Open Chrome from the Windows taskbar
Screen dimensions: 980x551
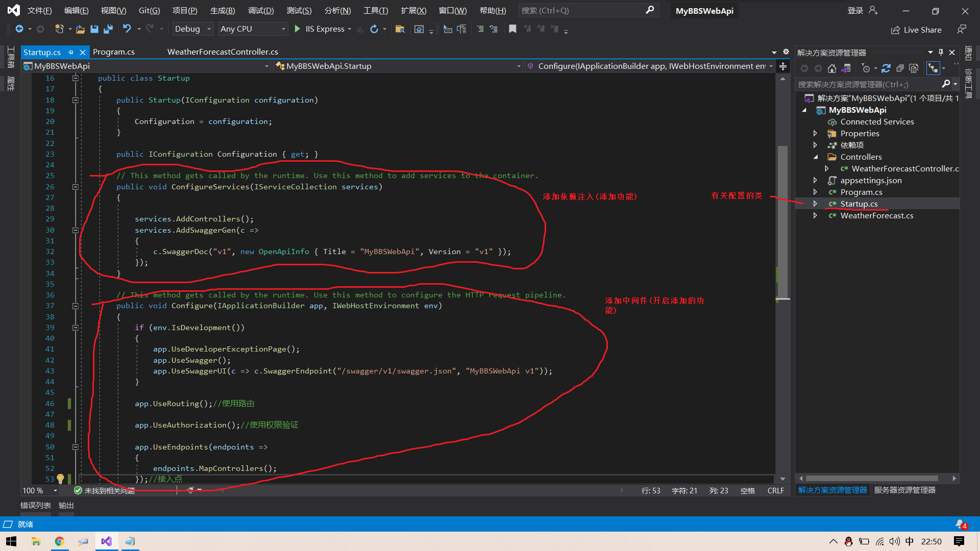pyautogui.click(x=59, y=541)
